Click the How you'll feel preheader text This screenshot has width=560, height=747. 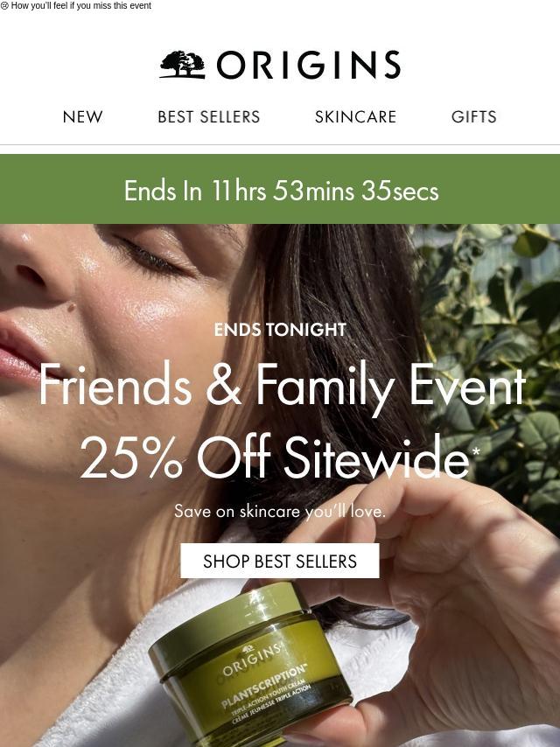coord(81,6)
